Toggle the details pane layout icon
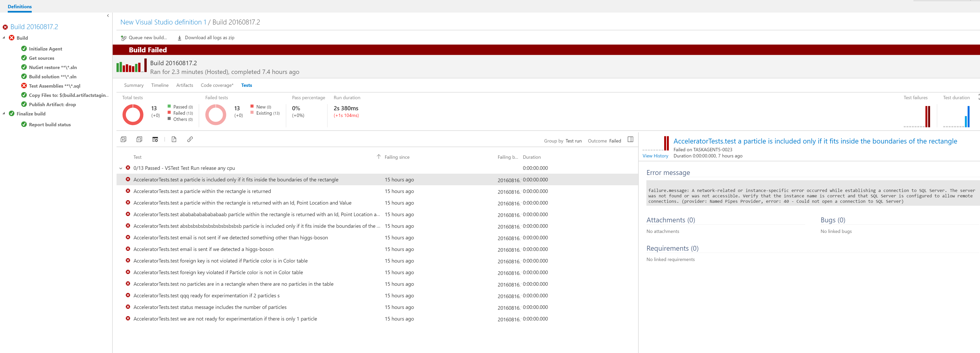980x353 pixels. (x=630, y=139)
